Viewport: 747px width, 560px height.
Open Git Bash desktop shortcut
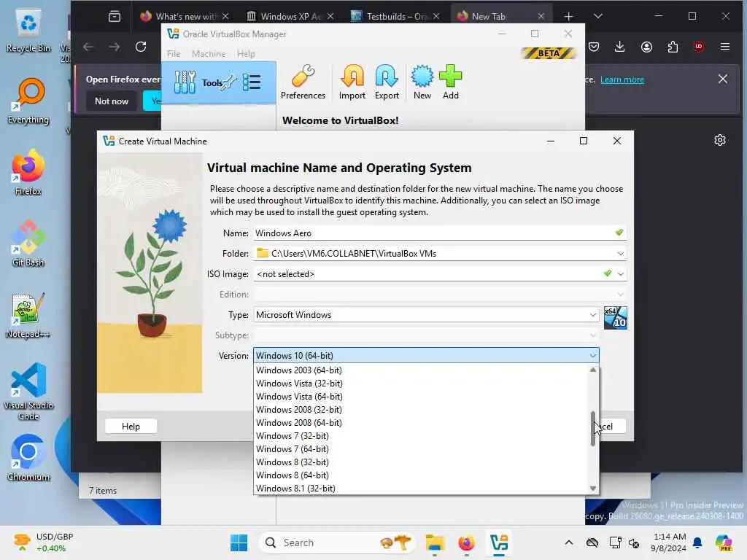coord(28,244)
